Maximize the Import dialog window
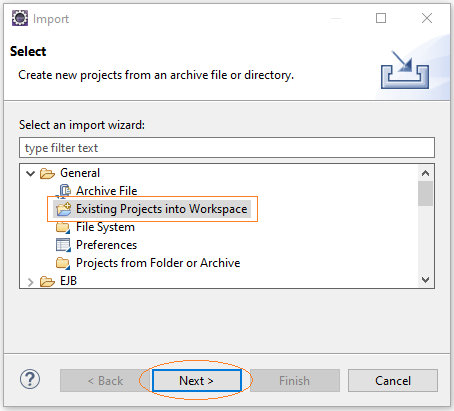Screen dimensions: 454x411 (381, 18)
